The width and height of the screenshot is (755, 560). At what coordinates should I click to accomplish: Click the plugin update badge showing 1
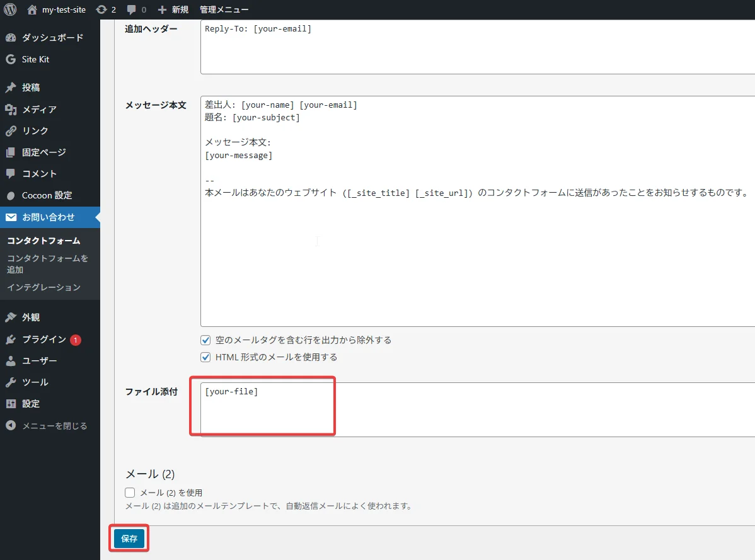coord(76,340)
